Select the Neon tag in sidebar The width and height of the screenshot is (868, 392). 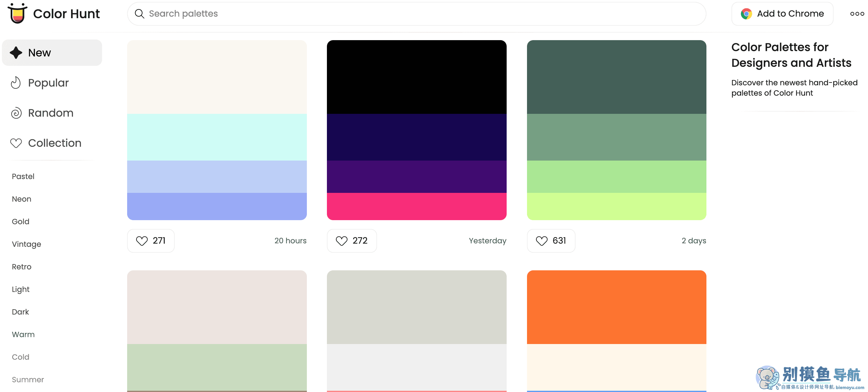click(22, 199)
